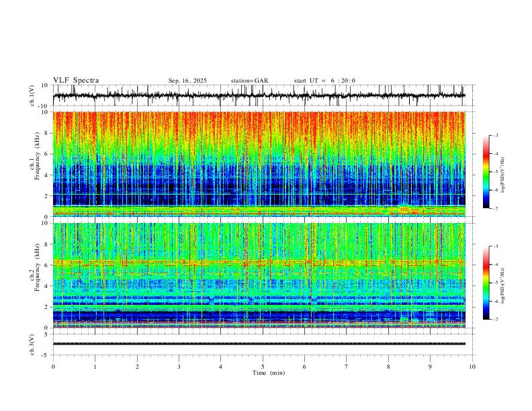Click time axis tick label "9"
Image resolution: width=532 pixels, height=411 pixels.
(430, 367)
